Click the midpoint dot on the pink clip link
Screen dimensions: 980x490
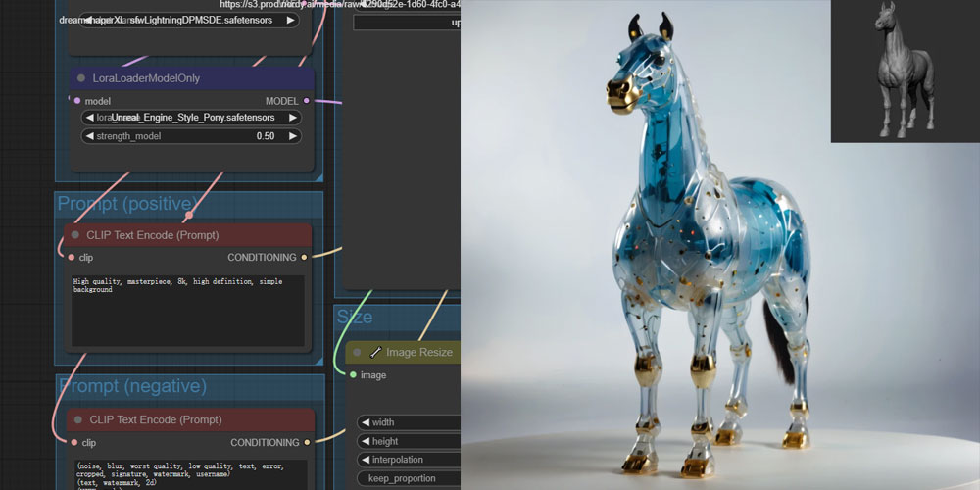tap(189, 215)
